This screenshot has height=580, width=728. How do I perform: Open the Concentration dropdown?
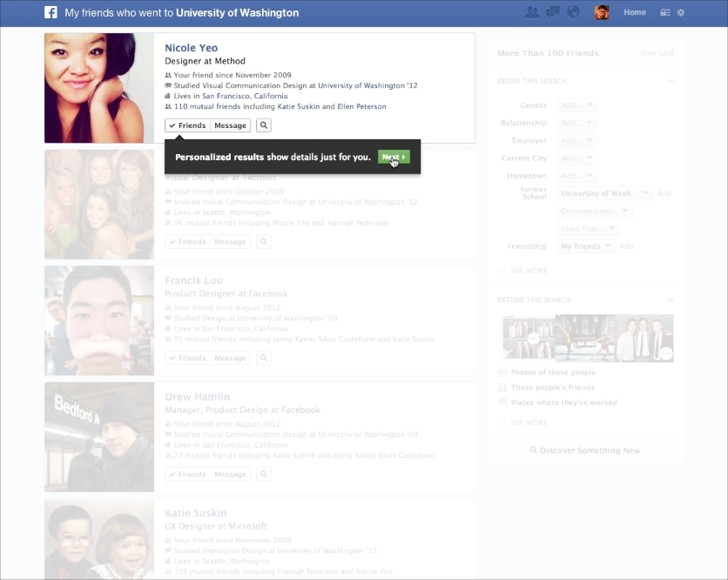tap(594, 211)
